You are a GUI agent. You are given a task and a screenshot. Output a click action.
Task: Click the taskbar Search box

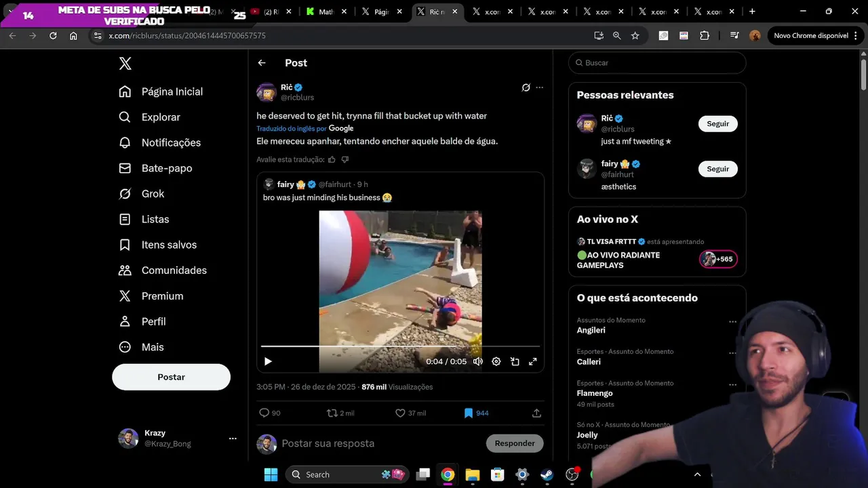[x=348, y=474]
